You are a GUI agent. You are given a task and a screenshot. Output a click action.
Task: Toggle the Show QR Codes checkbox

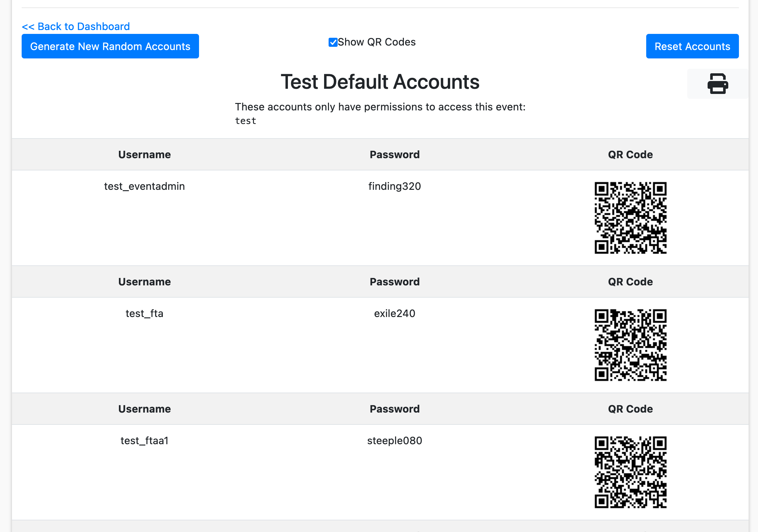pos(333,42)
